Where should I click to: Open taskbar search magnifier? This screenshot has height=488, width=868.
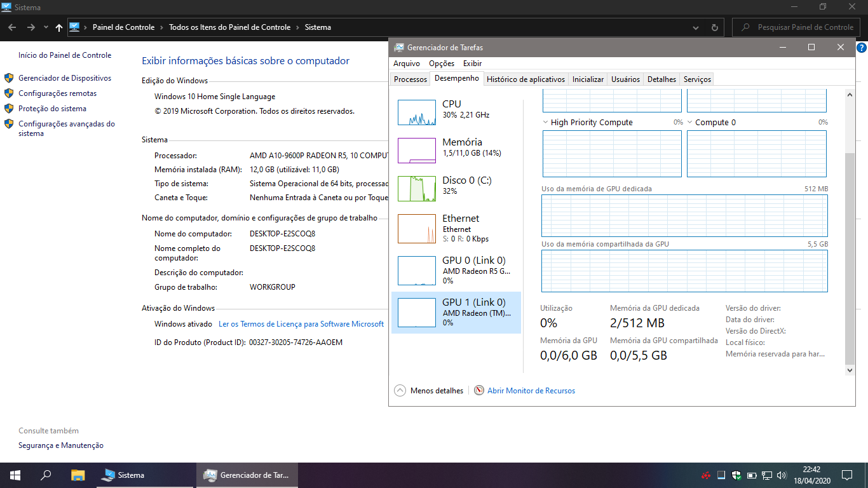pos(46,475)
